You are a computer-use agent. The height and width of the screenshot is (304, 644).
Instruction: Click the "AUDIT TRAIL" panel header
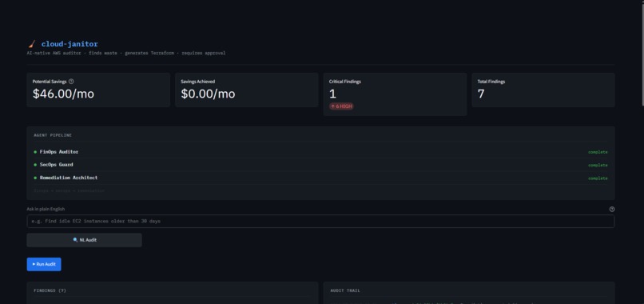click(x=345, y=290)
